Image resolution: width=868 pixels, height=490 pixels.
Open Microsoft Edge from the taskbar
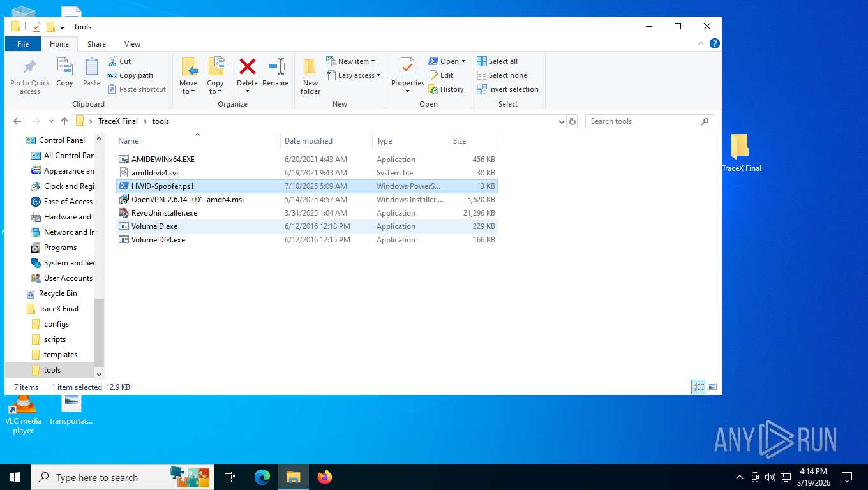(x=262, y=477)
